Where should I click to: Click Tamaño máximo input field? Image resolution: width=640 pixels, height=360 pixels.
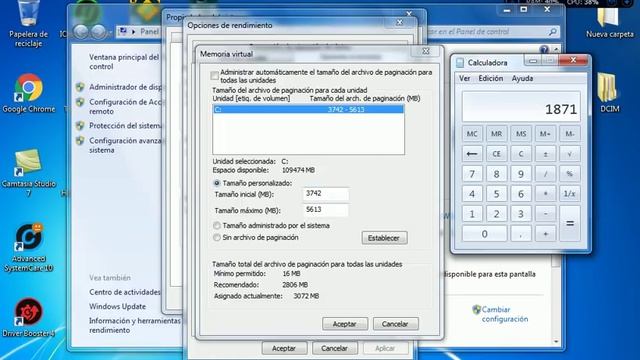coord(326,210)
